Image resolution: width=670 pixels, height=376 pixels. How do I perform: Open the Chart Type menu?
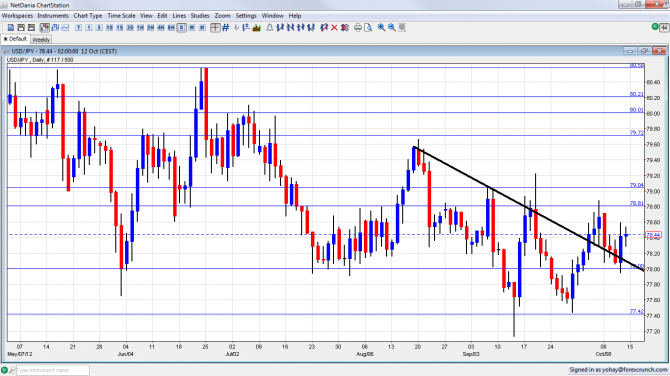click(x=88, y=15)
